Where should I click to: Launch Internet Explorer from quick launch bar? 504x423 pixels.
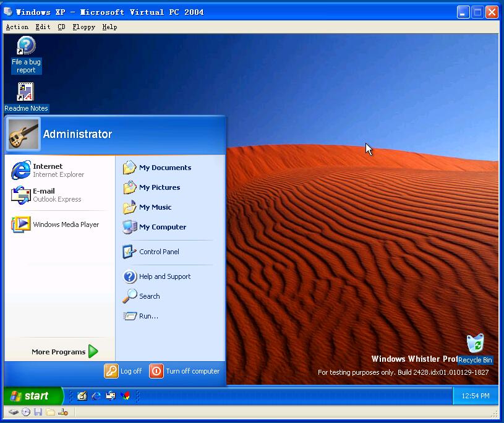[x=96, y=396]
